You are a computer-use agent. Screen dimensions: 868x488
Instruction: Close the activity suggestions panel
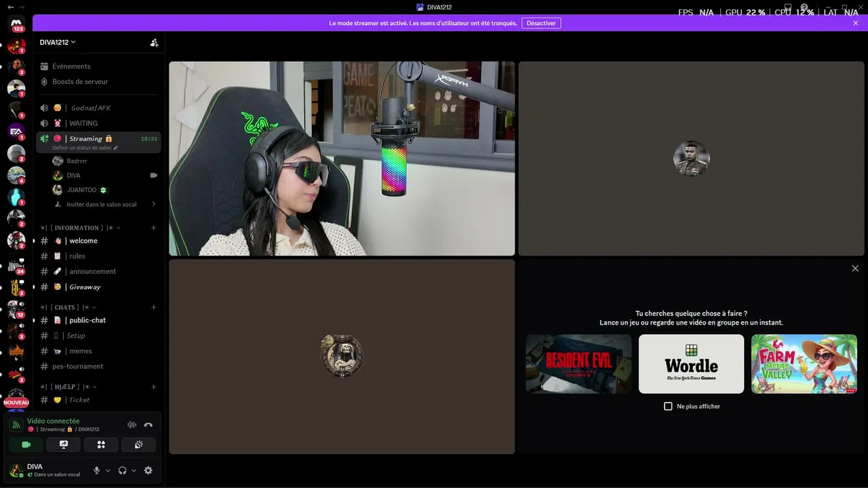coord(855,268)
